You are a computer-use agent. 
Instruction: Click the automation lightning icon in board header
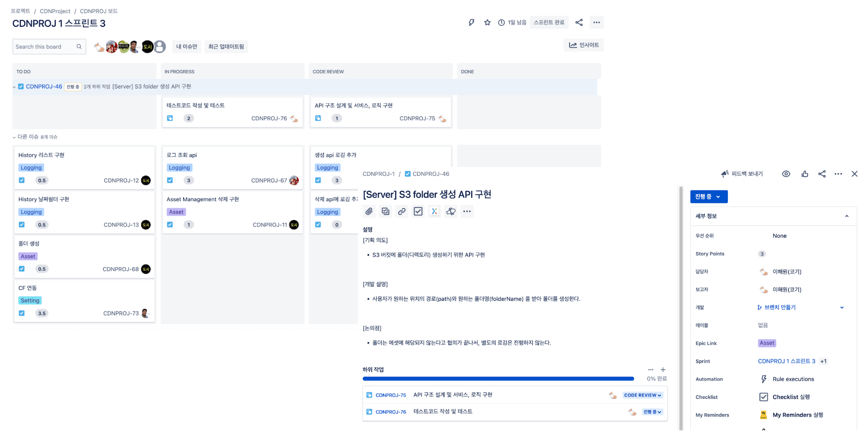471,22
